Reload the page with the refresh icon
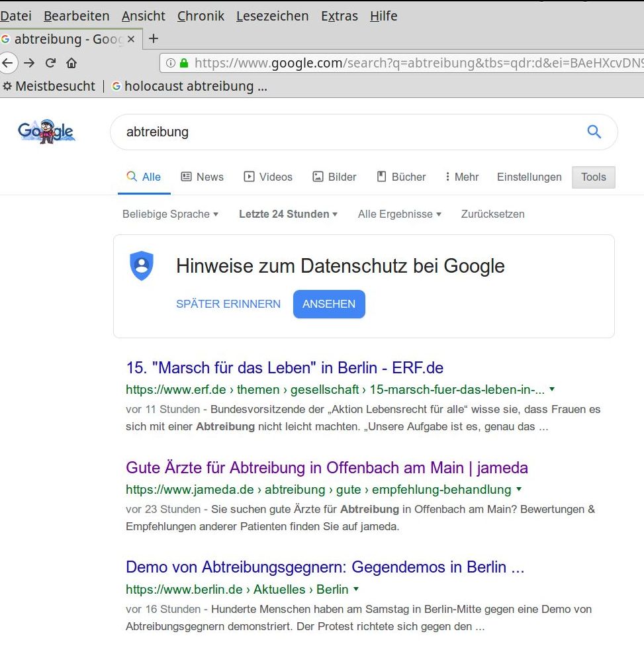 (50, 63)
